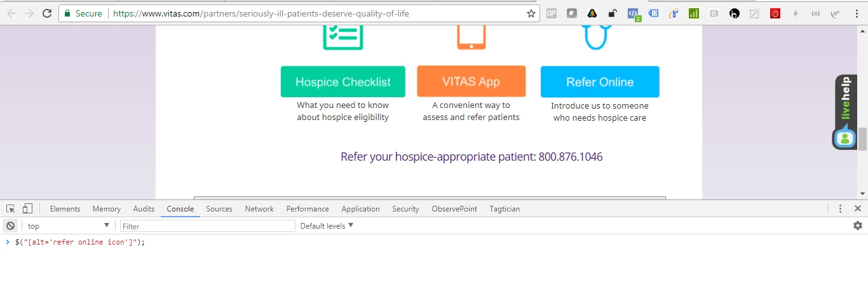Activate the DevTools inspect element picker
Image resolution: width=868 pixels, height=282 pixels.
coord(11,208)
